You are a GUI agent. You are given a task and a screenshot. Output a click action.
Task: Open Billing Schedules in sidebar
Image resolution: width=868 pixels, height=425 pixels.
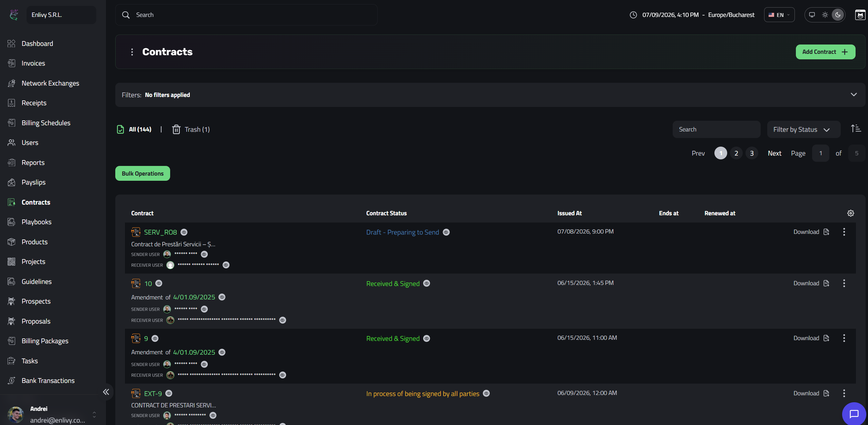(x=46, y=123)
